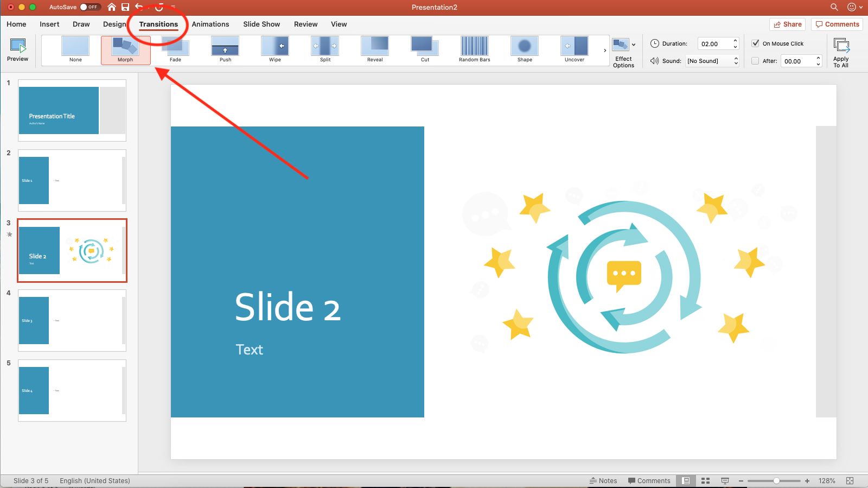Click the Apply To All icon

click(841, 53)
